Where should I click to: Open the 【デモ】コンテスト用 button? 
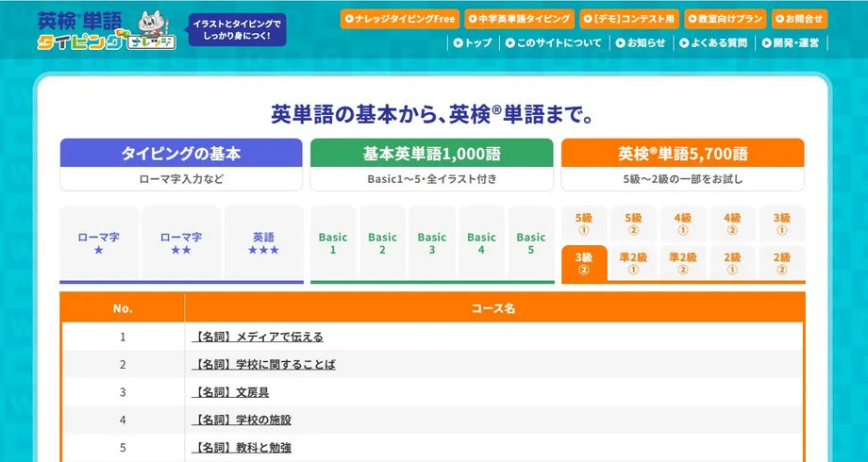coord(629,19)
